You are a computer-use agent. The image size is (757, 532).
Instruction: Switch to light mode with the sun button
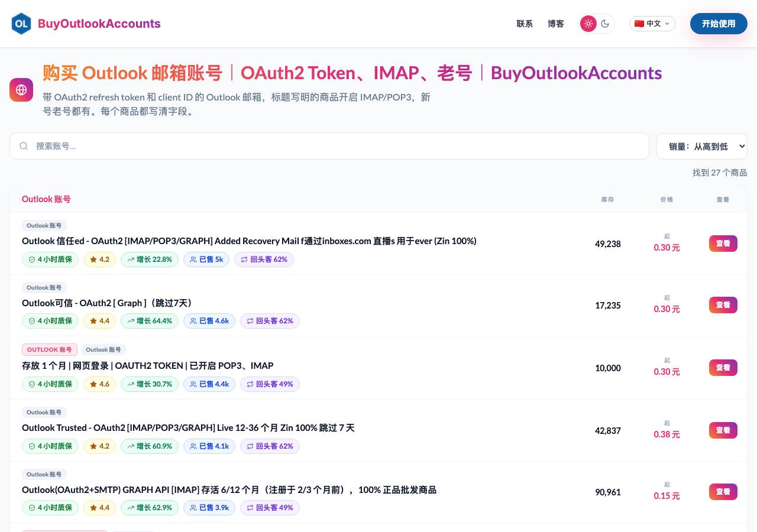point(588,24)
